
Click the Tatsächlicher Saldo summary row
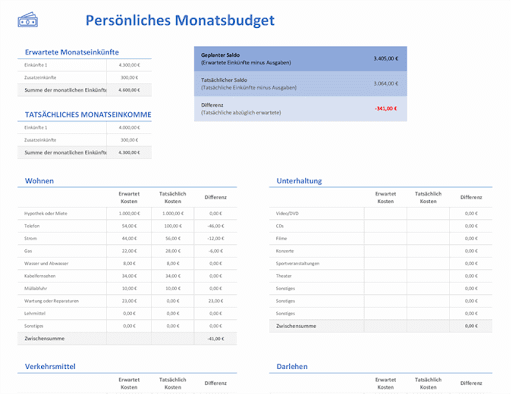coord(300,84)
